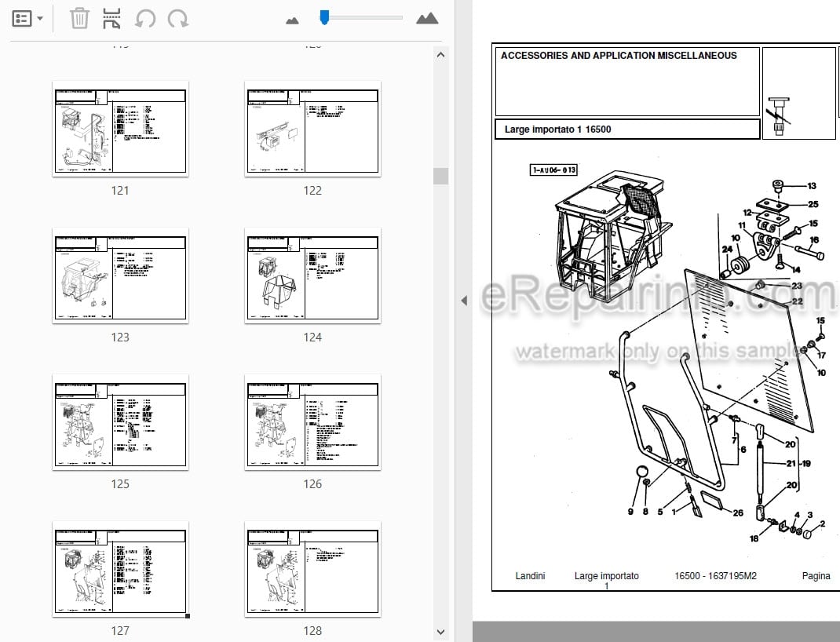Select page 121 thumbnail
The height and width of the screenshot is (642, 840).
coord(121,129)
